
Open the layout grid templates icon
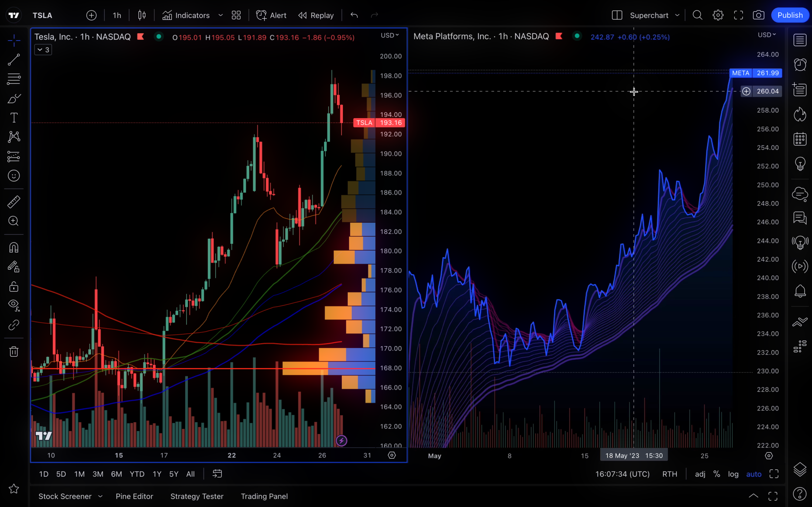[236, 15]
